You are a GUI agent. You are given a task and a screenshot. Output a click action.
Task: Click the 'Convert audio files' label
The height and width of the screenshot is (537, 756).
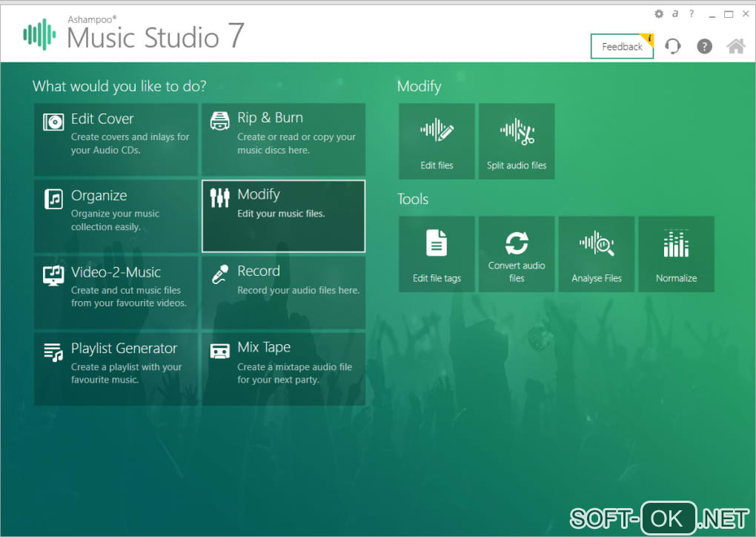(x=517, y=271)
